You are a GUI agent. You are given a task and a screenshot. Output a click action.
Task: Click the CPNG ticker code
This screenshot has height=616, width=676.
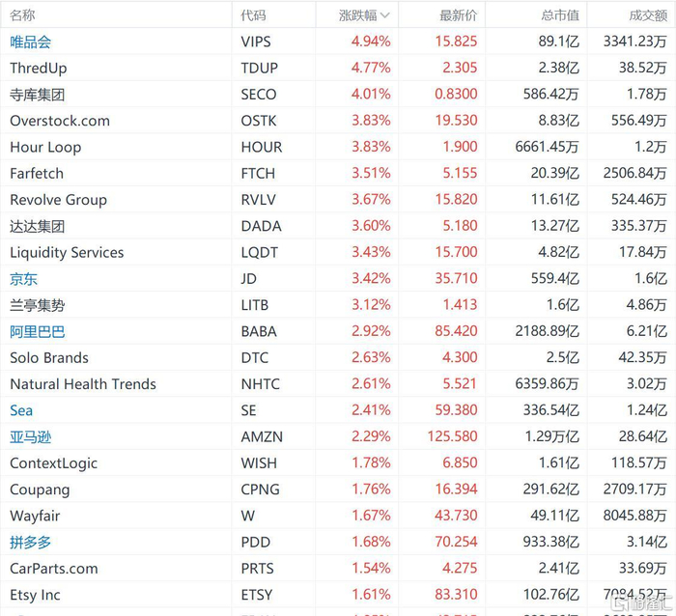(260, 490)
